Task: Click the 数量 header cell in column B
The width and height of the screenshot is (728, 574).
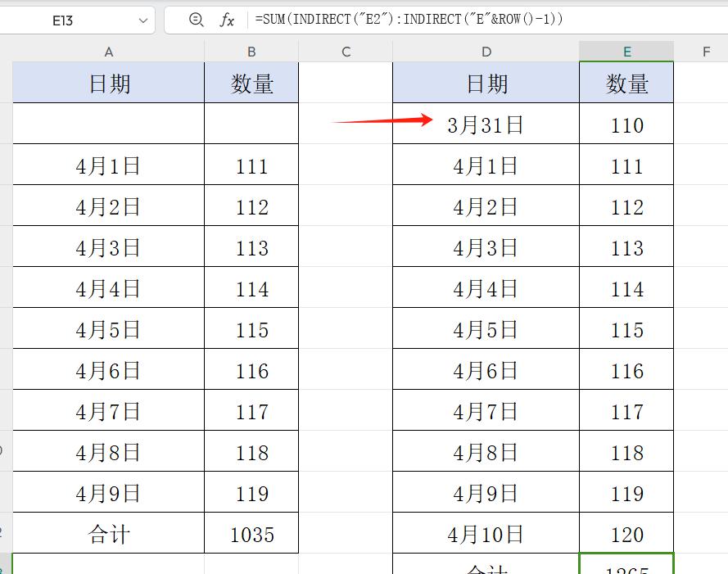Action: 251,83
